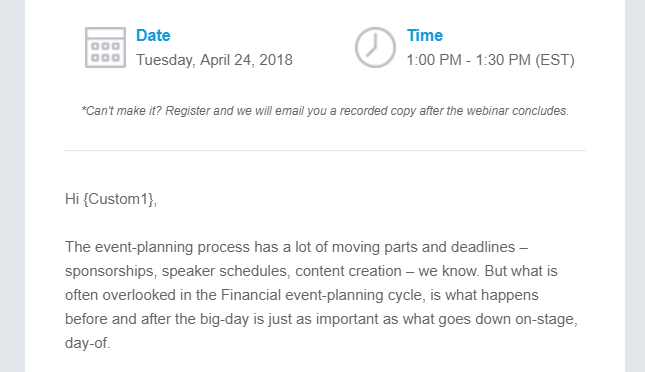
Task: Click the {Custom1} merge placeholder
Action: pos(119,199)
